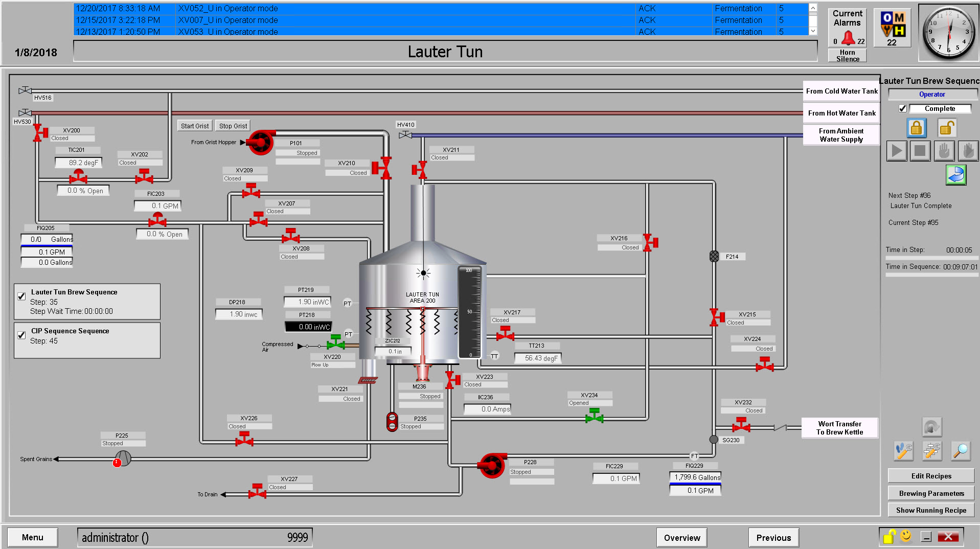Image resolution: width=980 pixels, height=549 pixels.
Task: Click the F214 filter symbol
Action: click(714, 256)
